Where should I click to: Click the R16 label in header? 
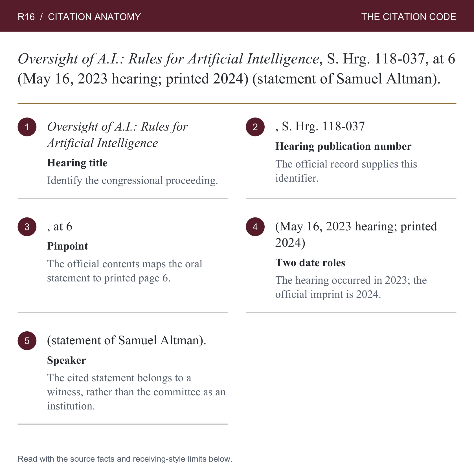pyautogui.click(x=26, y=17)
